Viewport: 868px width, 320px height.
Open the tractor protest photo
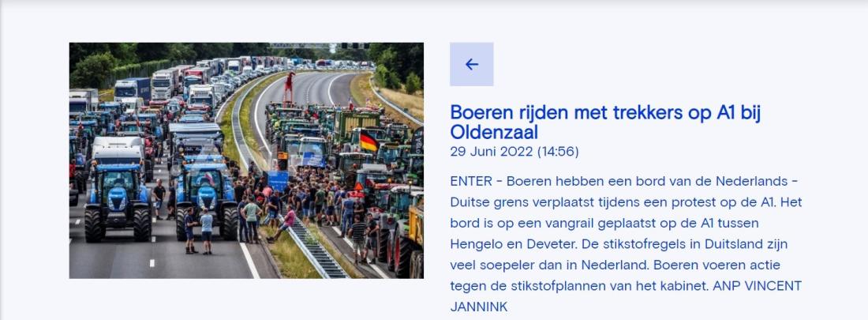[246, 160]
